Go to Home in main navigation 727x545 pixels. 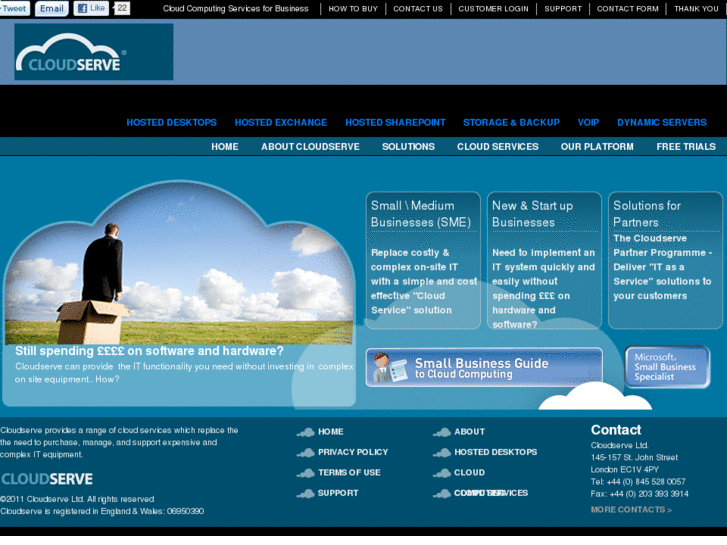225,147
